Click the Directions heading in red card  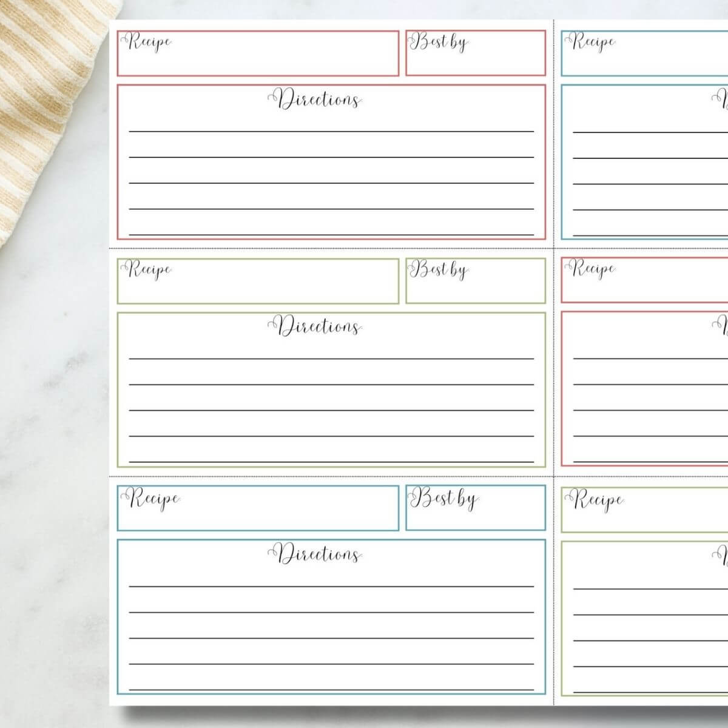click(315, 99)
